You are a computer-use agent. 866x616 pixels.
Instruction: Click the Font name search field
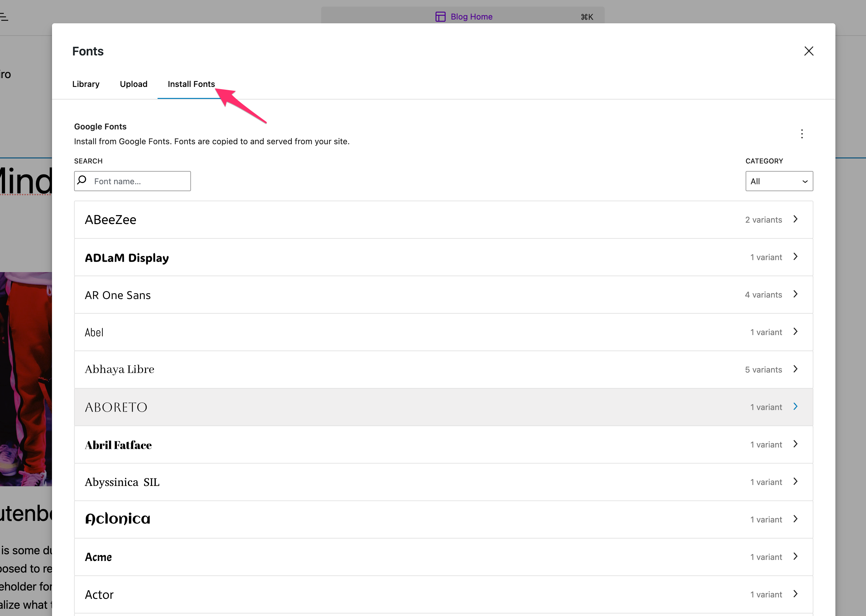[132, 181]
